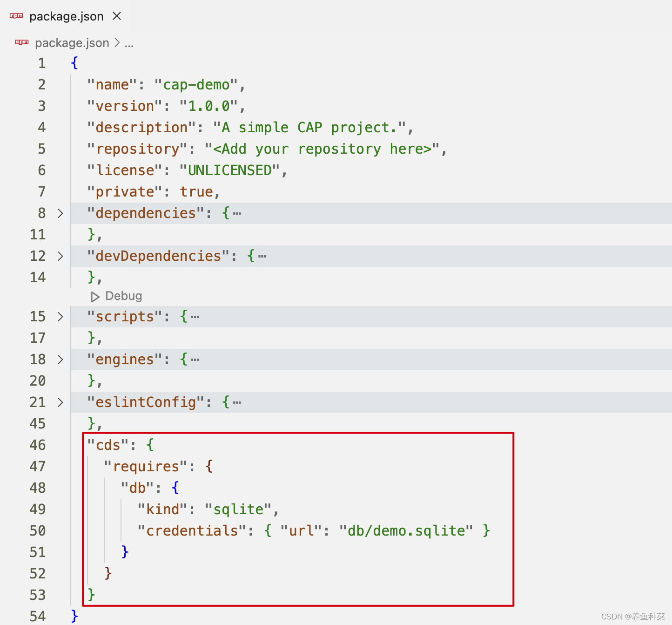
Task: Click line number 1
Action: 42,63
